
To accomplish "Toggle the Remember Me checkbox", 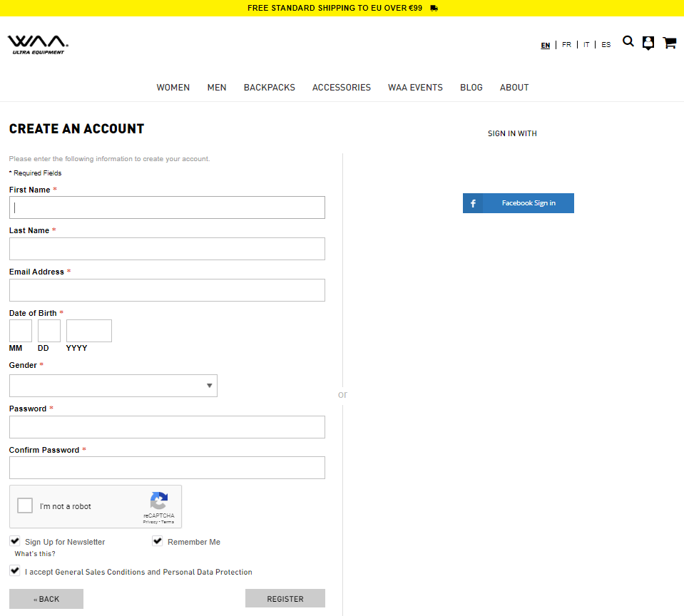I will [x=158, y=541].
